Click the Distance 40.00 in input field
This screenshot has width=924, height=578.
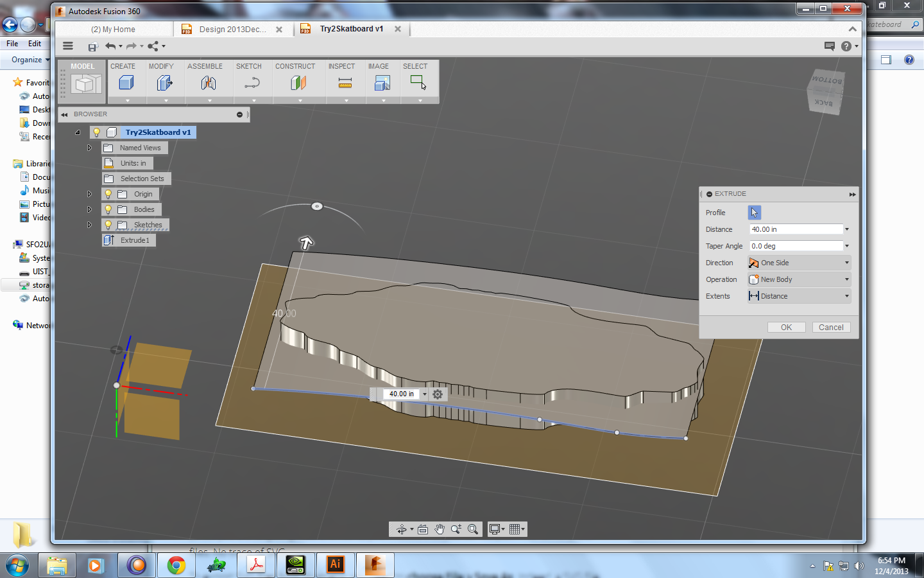point(796,229)
